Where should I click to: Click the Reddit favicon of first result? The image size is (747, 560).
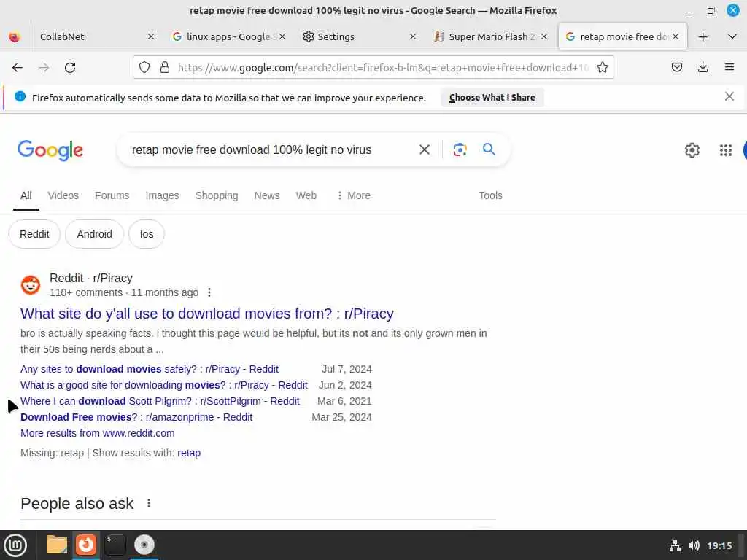pyautogui.click(x=31, y=285)
